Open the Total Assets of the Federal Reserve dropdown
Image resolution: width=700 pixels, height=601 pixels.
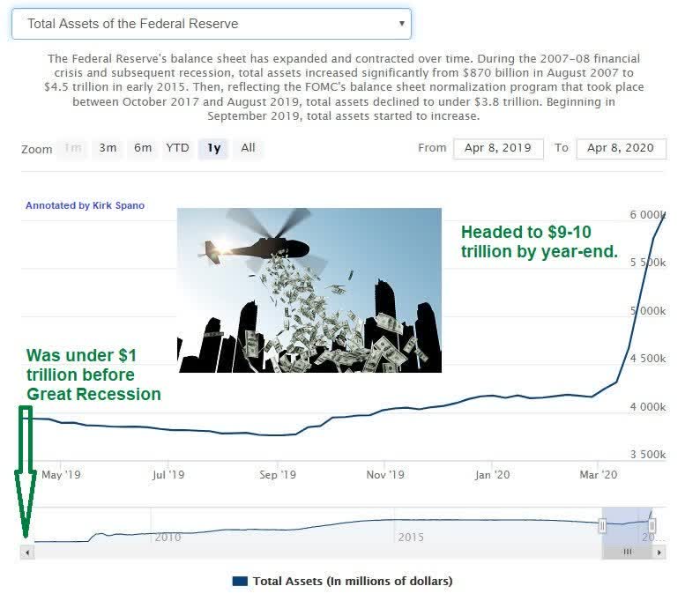[212, 24]
